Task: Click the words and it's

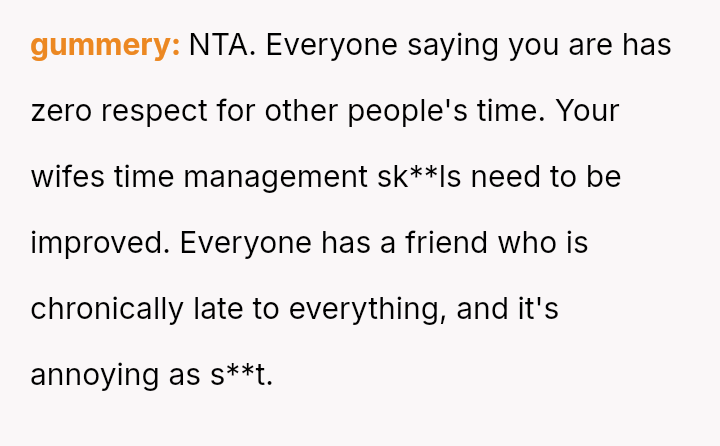Action: click(x=507, y=309)
